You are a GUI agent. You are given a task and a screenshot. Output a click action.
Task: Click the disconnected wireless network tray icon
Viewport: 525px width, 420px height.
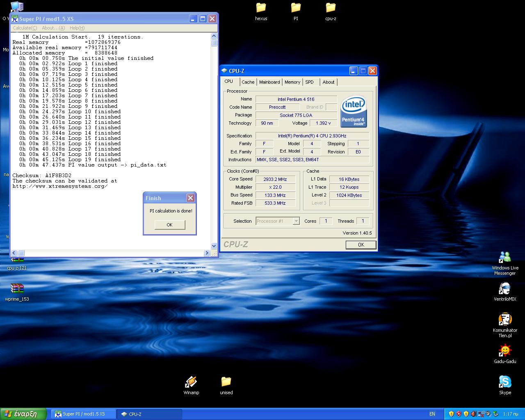[x=481, y=414]
